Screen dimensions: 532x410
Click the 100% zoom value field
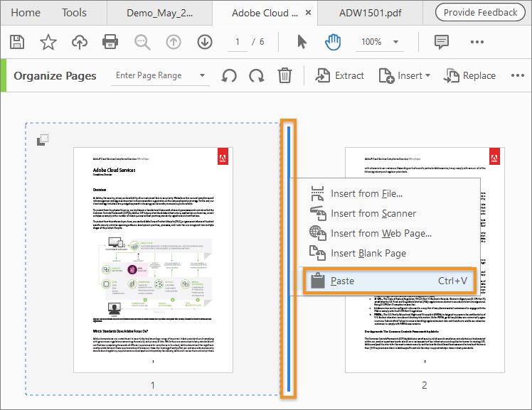pos(371,42)
